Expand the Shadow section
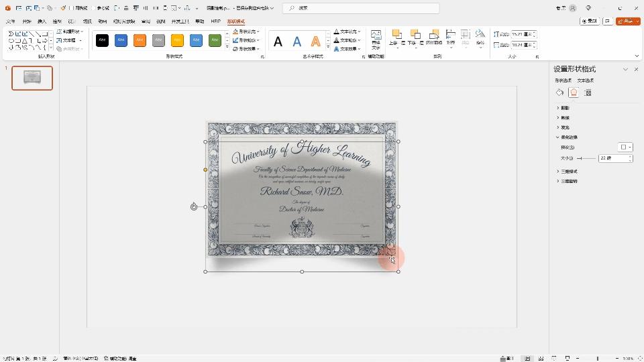 pyautogui.click(x=565, y=108)
